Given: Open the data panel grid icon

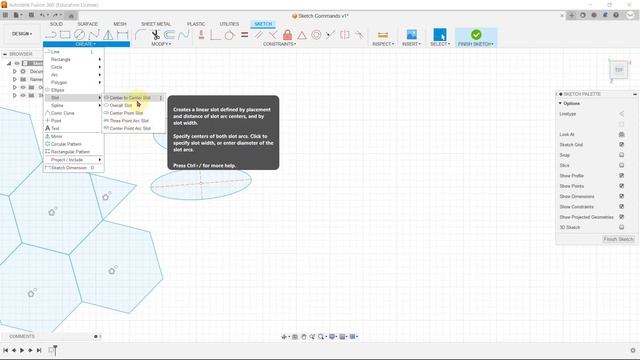Looking at the screenshot, I should pos(5,15).
